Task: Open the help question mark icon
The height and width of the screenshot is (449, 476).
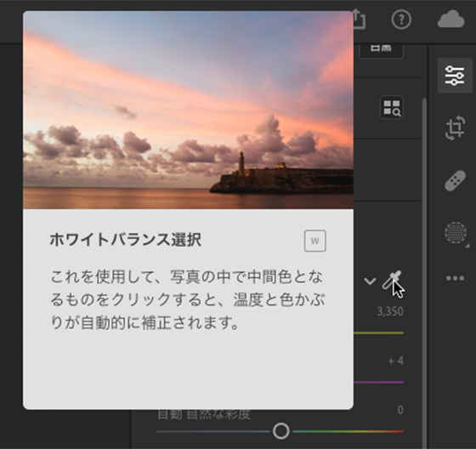Action: click(401, 20)
